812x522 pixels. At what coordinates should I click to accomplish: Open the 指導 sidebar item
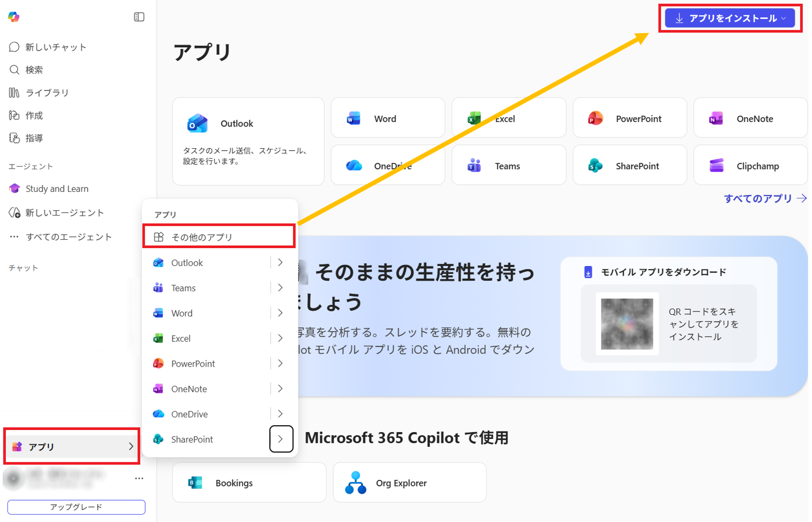26,138
